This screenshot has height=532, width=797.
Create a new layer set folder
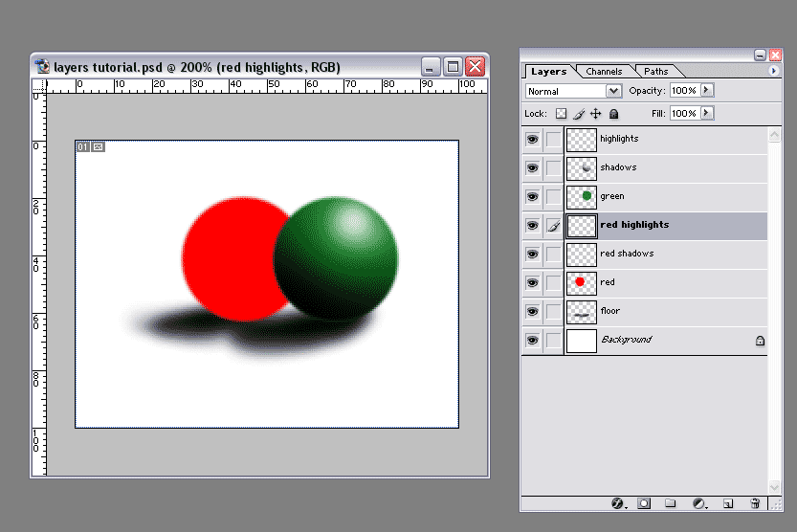671,502
